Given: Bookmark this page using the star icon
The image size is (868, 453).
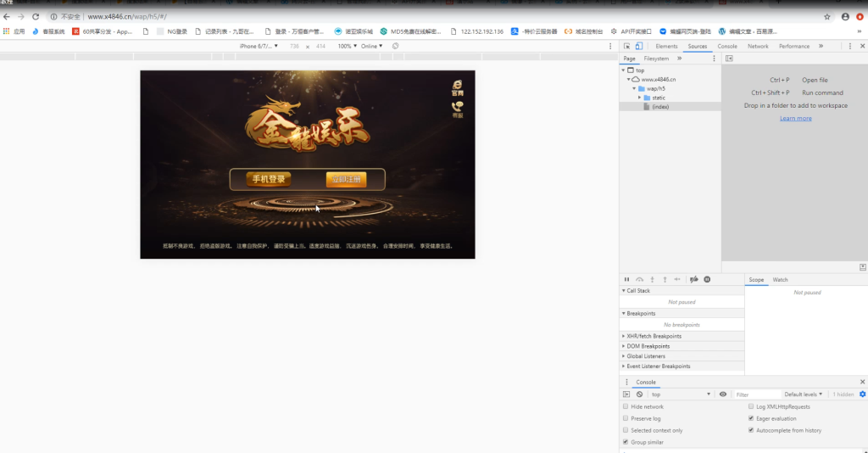Looking at the screenshot, I should click(827, 17).
